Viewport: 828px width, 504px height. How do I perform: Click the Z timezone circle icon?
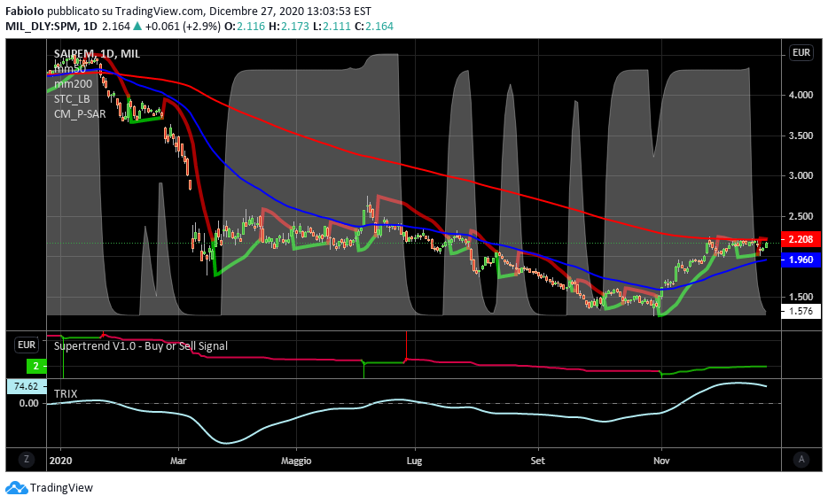pyautogui.click(x=27, y=459)
